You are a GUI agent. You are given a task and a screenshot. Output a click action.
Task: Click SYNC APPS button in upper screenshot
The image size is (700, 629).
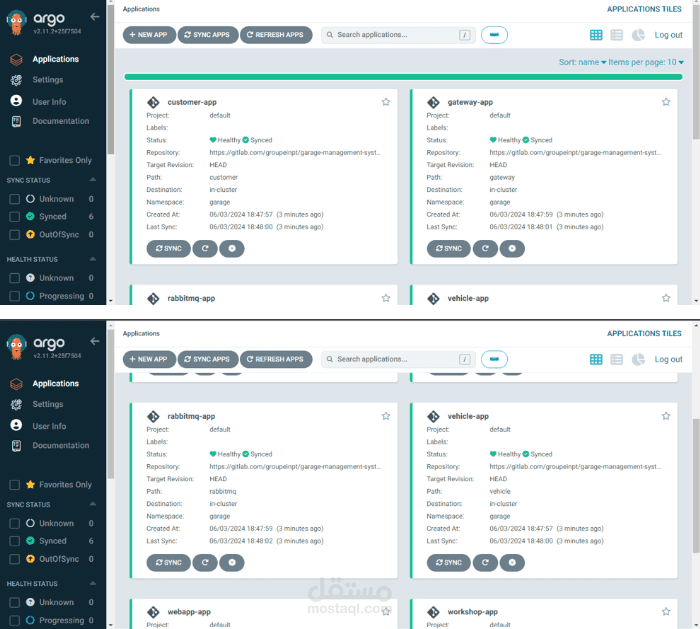208,35
